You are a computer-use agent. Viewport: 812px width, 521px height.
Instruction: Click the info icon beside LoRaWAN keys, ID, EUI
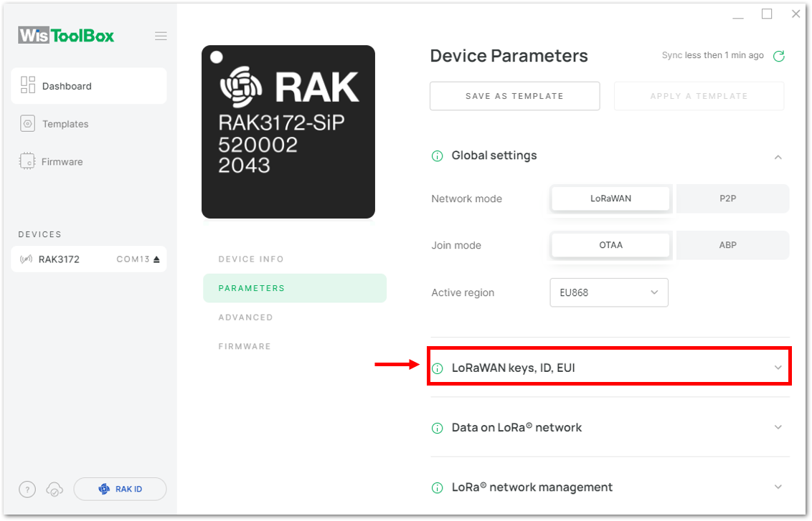[x=437, y=368]
